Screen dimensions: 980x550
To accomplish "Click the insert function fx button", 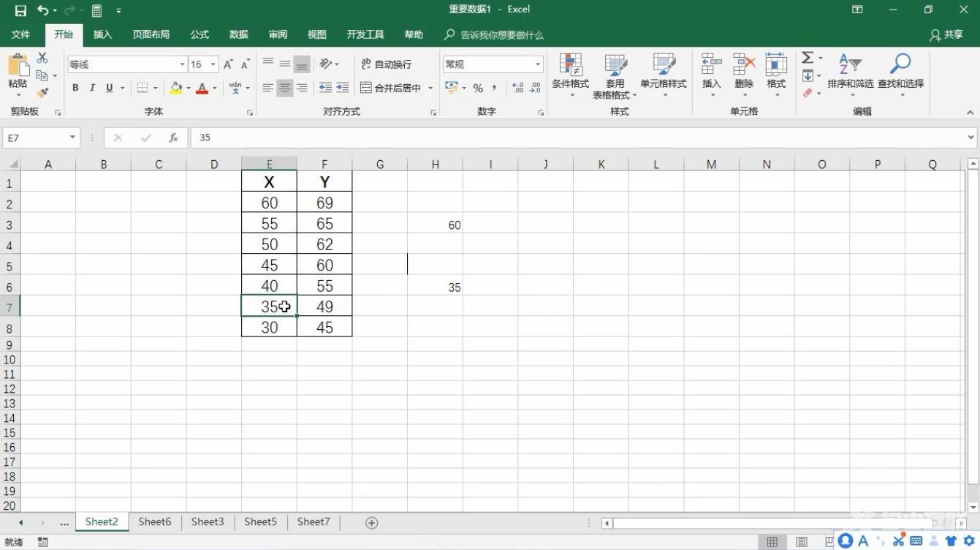I will tap(173, 137).
